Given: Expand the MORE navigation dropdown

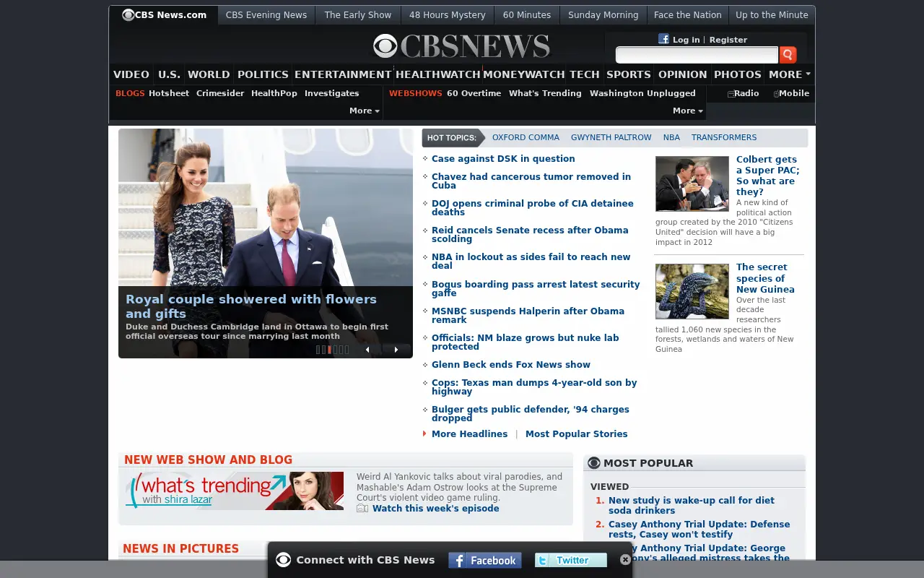Looking at the screenshot, I should (x=789, y=74).
